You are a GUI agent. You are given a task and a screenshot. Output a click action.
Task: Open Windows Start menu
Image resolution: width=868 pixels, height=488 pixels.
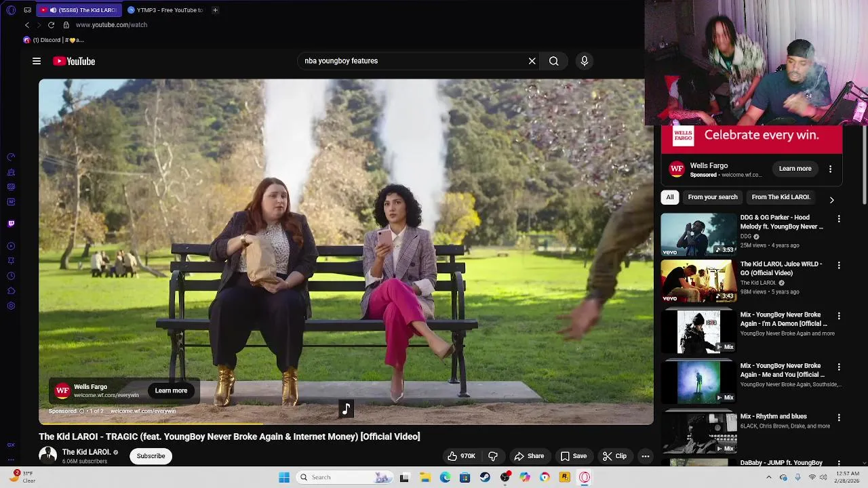[284, 478]
